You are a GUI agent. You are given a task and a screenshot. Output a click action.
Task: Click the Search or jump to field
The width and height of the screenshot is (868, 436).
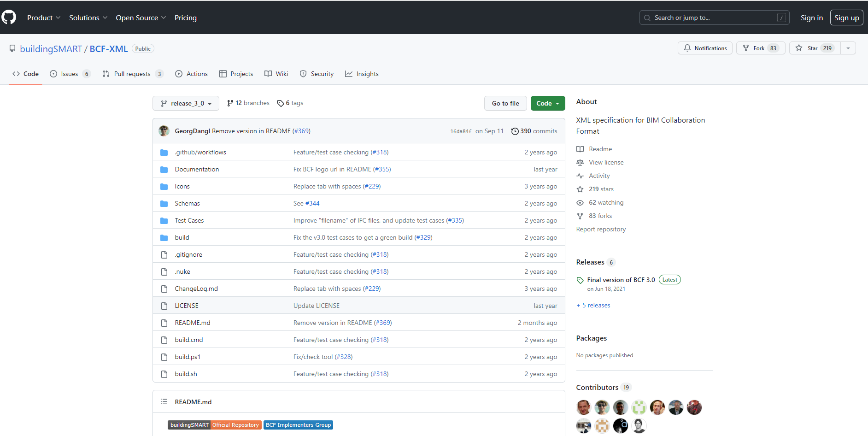(714, 18)
